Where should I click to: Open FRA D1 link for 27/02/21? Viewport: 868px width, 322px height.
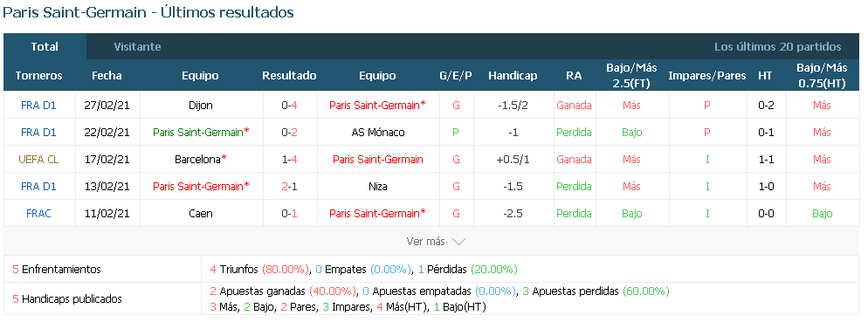tap(38, 105)
